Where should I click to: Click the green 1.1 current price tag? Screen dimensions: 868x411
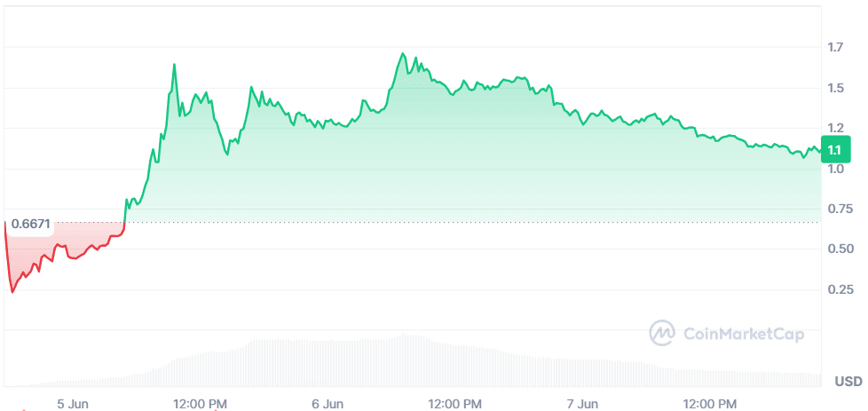836,149
